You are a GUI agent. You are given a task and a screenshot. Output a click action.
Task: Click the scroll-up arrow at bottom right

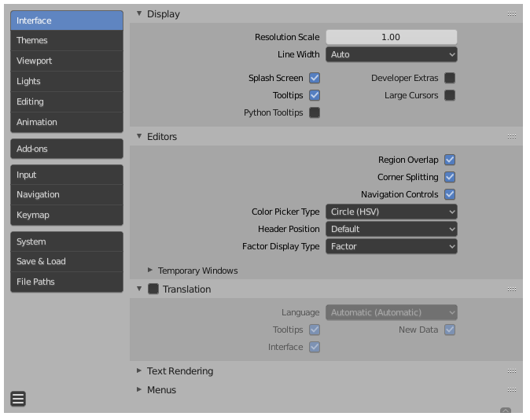coord(506,411)
